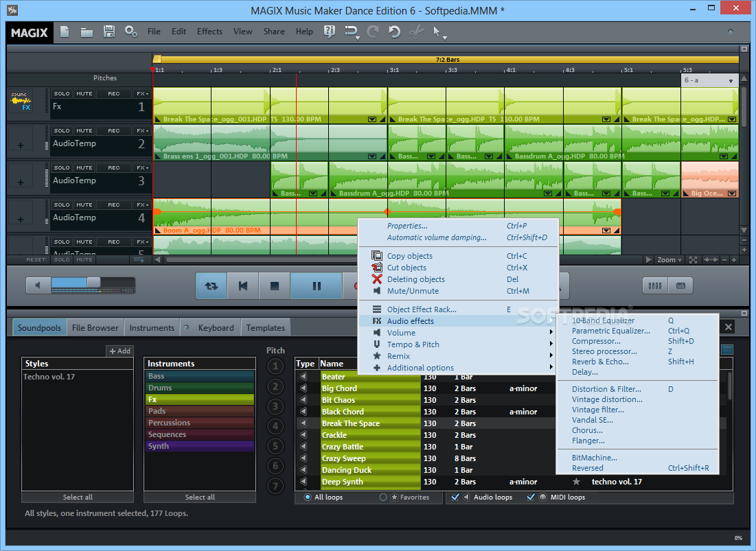Stop playback with the square stop button

(275, 286)
